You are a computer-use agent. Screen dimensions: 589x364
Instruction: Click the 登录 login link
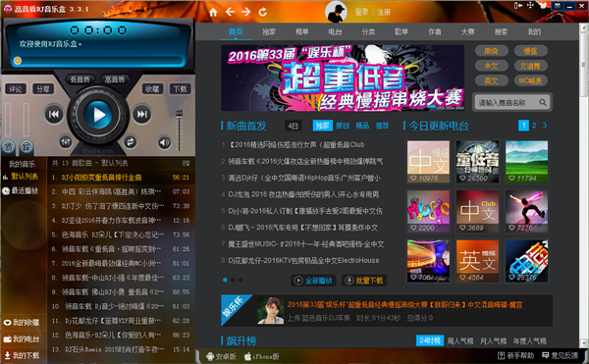361,12
